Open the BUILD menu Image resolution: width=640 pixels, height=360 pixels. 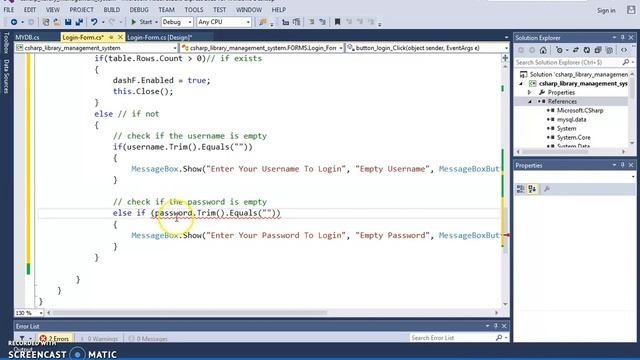pyautogui.click(x=111, y=9)
